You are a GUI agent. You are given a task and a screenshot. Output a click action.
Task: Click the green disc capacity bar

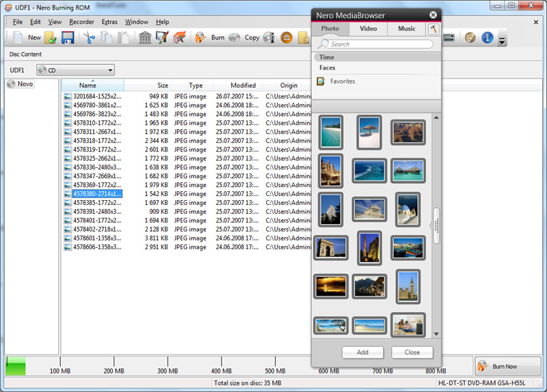click(16, 366)
